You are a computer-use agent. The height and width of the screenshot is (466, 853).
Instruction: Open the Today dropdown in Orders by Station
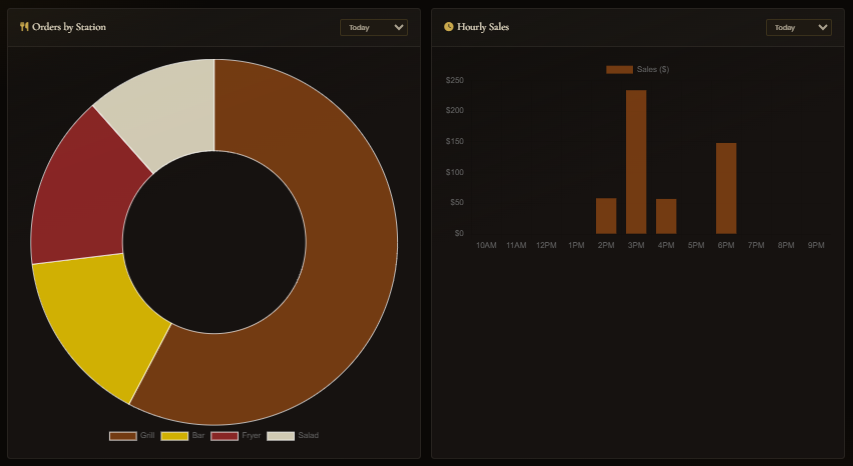[374, 27]
